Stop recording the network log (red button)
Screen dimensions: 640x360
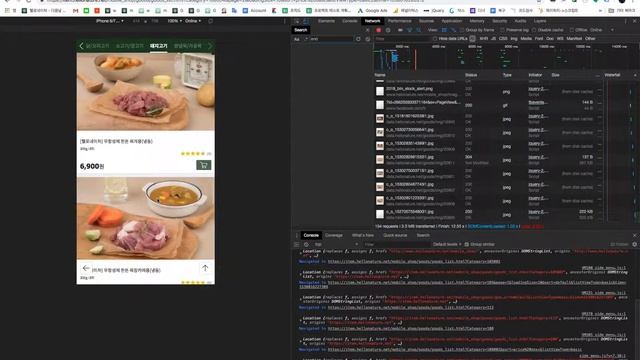tap(378, 30)
